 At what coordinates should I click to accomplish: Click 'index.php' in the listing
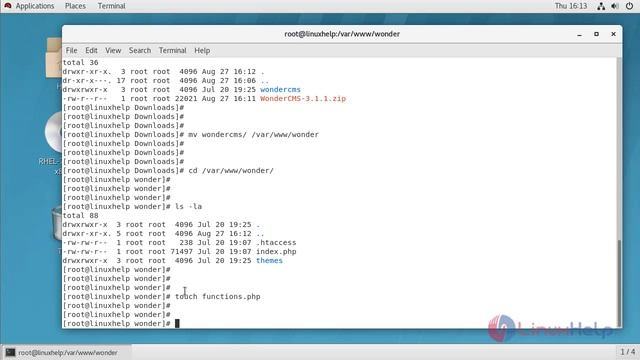tap(276, 251)
